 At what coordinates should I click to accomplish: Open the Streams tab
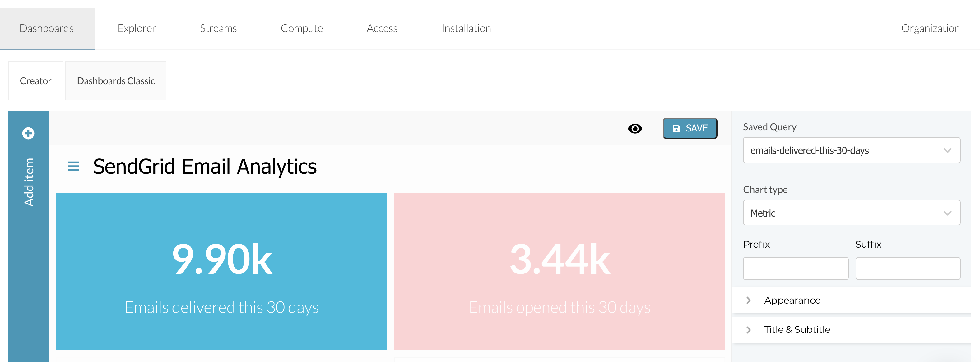(x=218, y=29)
